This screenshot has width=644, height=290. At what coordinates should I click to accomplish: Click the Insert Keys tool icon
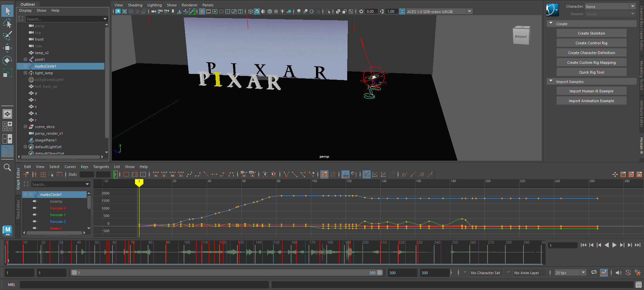pyautogui.click(x=35, y=174)
